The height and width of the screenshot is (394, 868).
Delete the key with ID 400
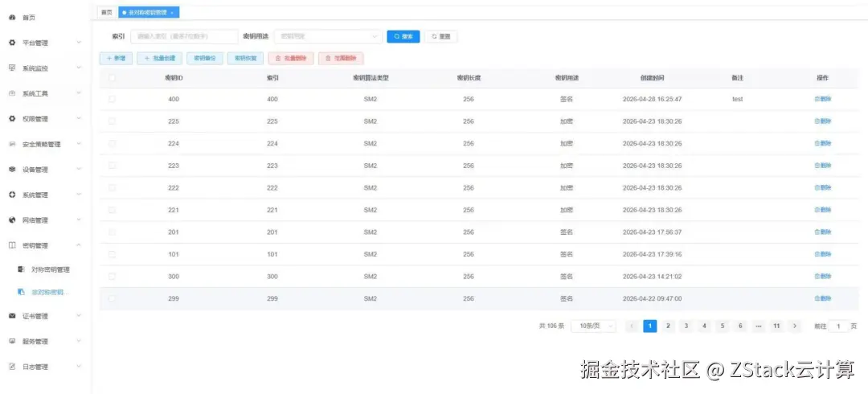pyautogui.click(x=823, y=99)
